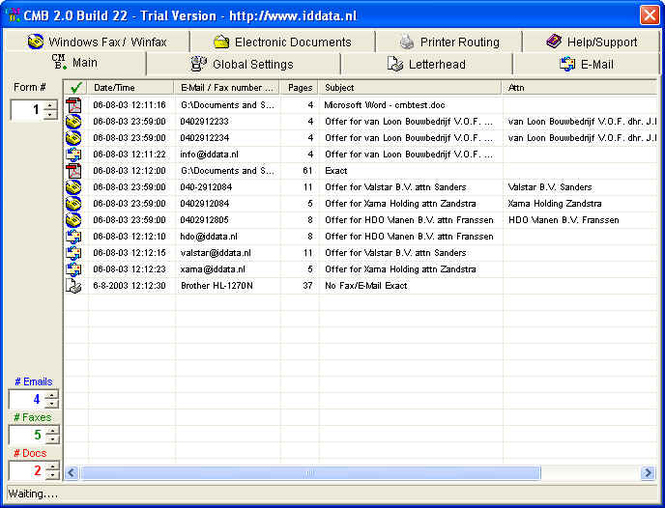Increase the # Faxes count

click(52, 430)
